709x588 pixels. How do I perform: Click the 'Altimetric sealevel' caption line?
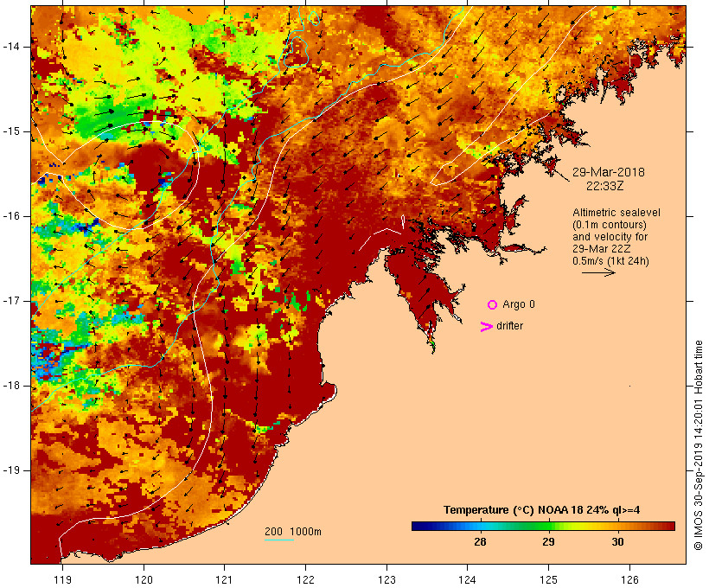[x=616, y=213]
